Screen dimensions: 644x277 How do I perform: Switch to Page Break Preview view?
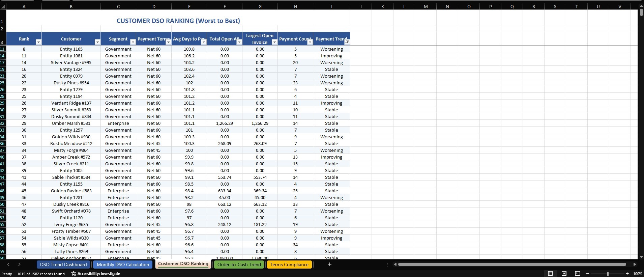point(578,273)
